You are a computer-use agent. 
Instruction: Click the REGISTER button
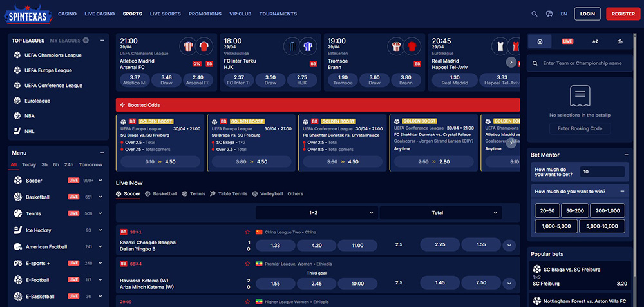tap(623, 14)
